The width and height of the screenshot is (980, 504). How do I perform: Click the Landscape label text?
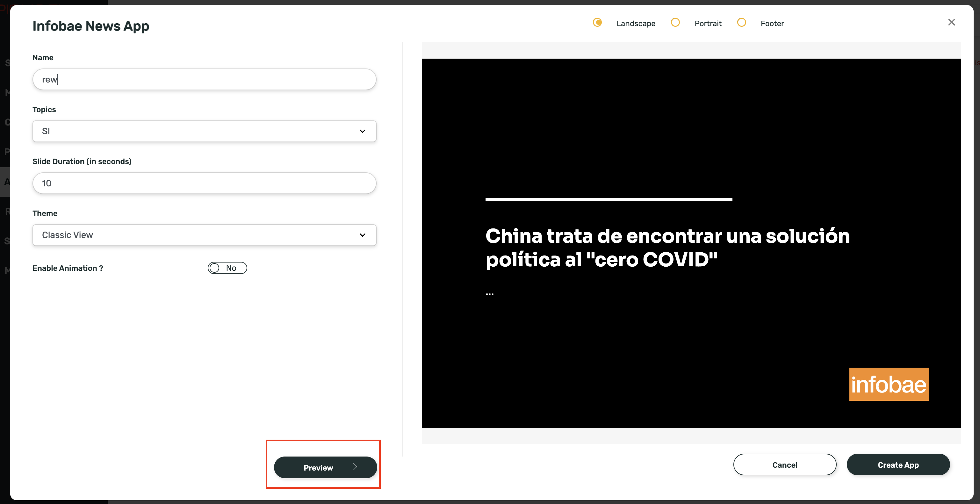click(636, 24)
